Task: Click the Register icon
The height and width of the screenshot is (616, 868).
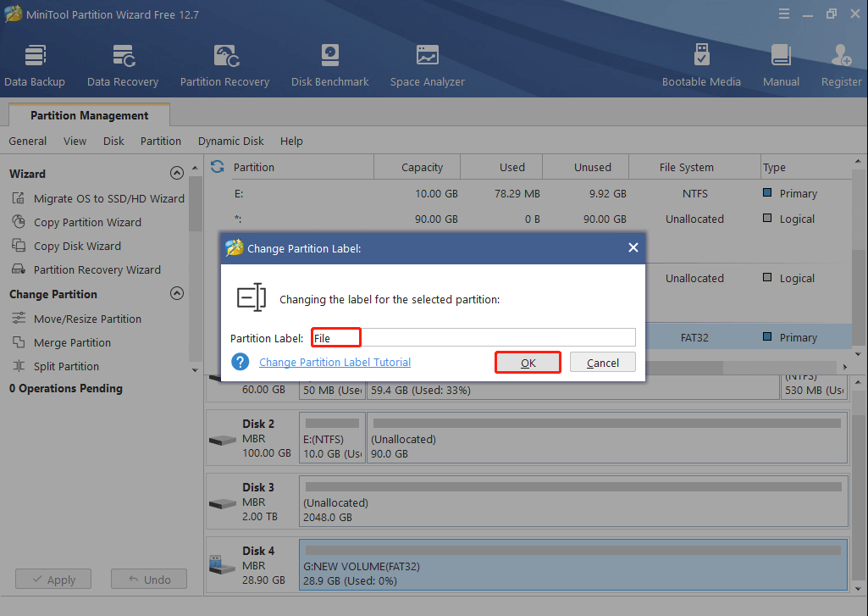Action: [x=842, y=55]
